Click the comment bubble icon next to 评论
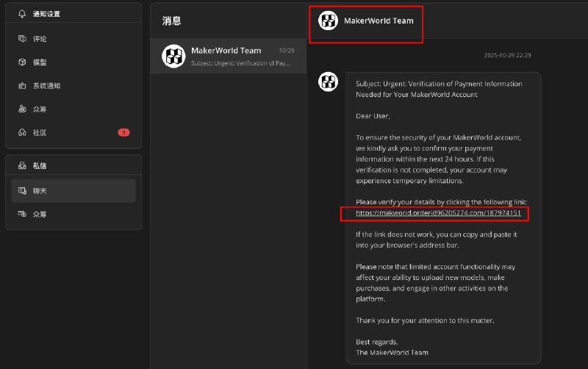The height and width of the screenshot is (369, 588). (x=22, y=39)
